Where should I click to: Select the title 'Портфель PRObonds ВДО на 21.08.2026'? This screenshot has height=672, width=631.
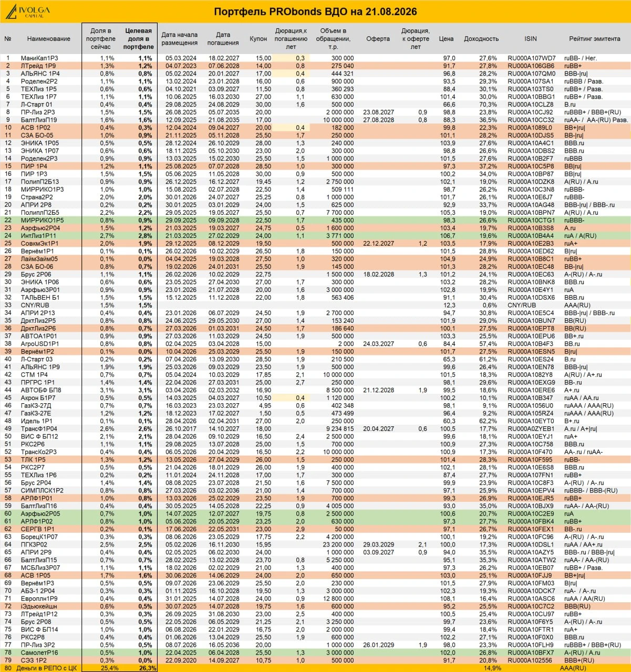[x=315, y=12]
